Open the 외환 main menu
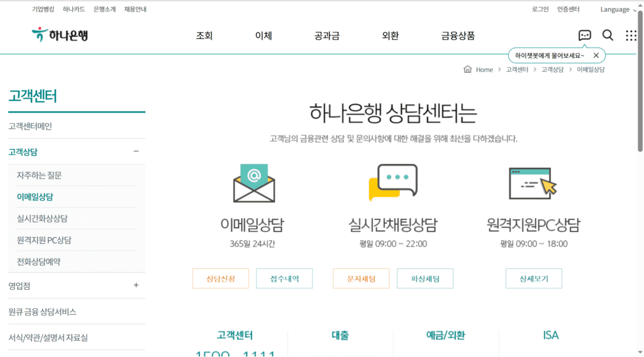Screen dimensions: 644x357 tap(390, 36)
